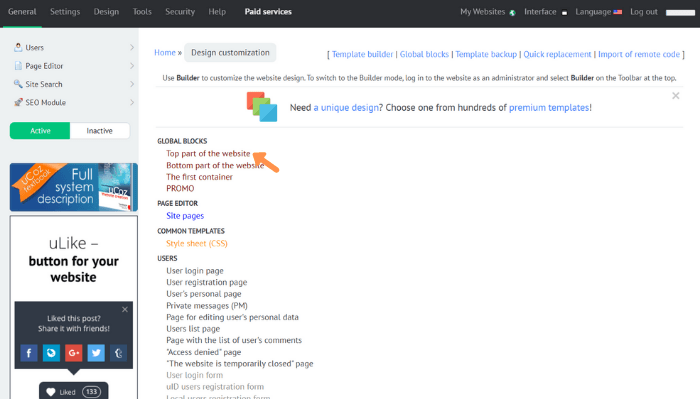Open the Template builder link
The width and height of the screenshot is (700, 399).
pos(362,54)
